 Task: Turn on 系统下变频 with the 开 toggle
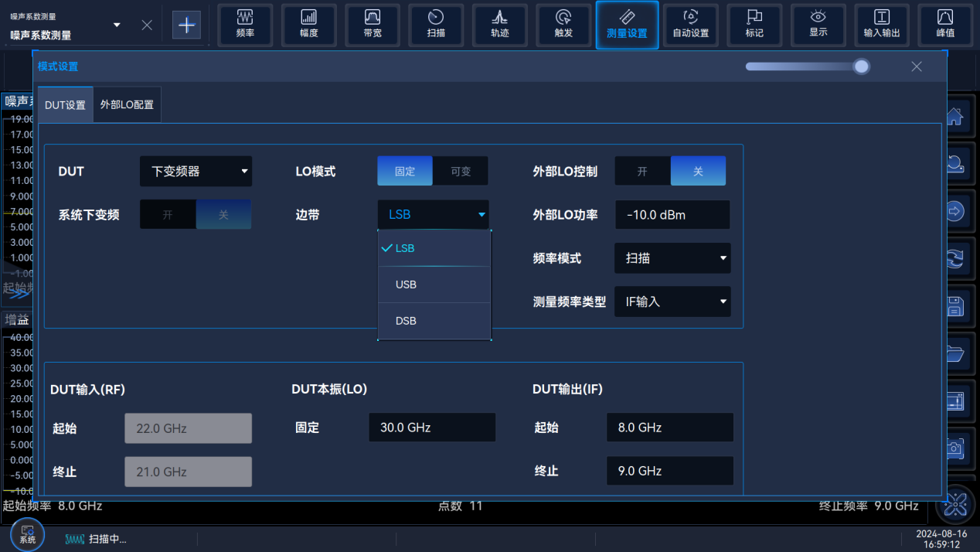pos(168,214)
